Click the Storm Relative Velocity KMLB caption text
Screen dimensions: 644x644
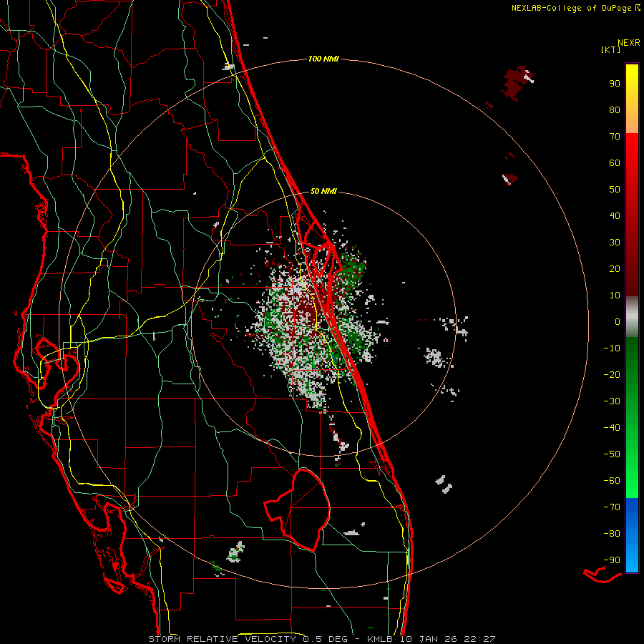tap(321, 639)
